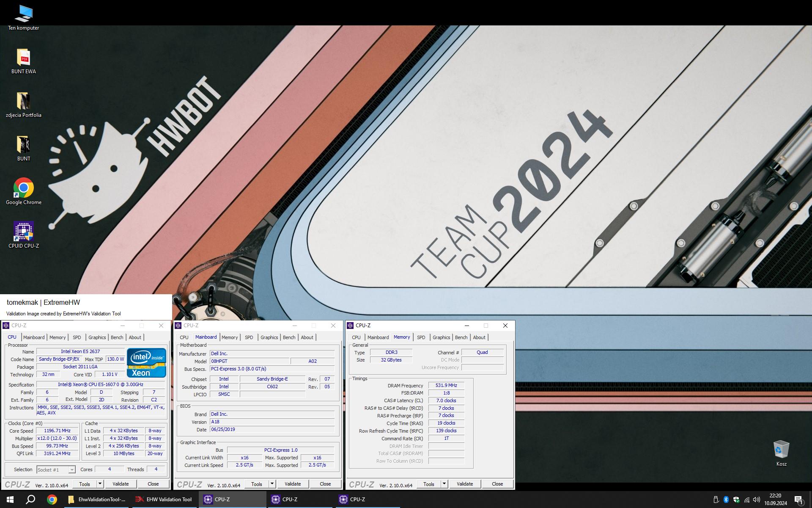Click the USB device tray icon
Image resolution: width=812 pixels, height=508 pixels.
coord(716,500)
